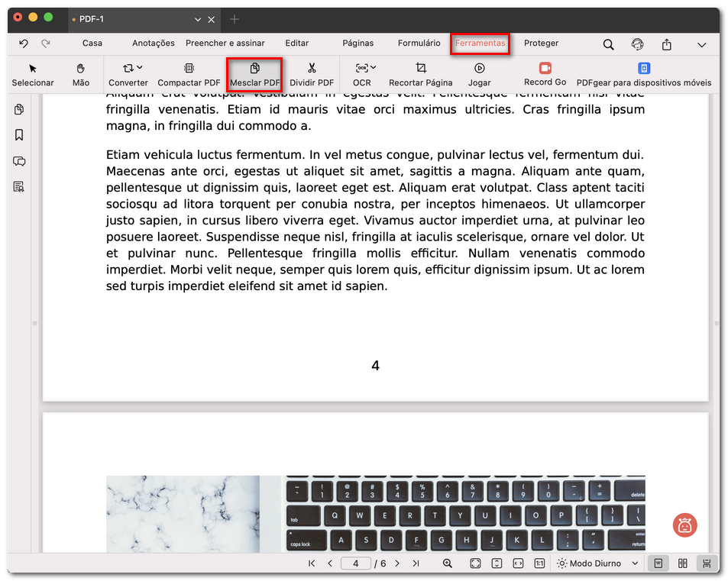Open the Compactar PDF tool
728x581 pixels.
tap(188, 73)
